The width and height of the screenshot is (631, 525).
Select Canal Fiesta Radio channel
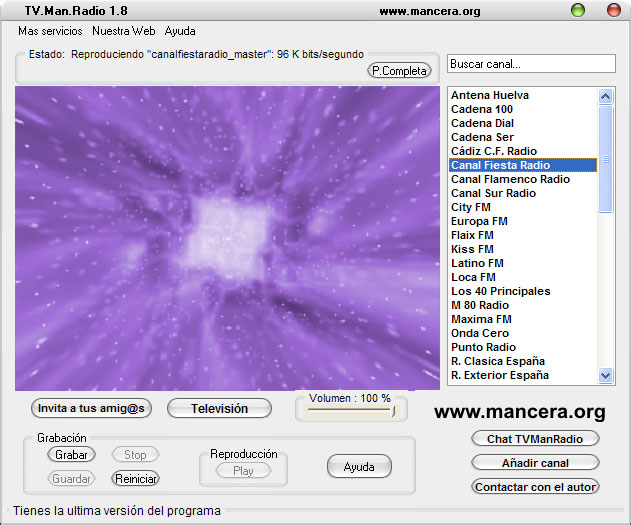[523, 165]
